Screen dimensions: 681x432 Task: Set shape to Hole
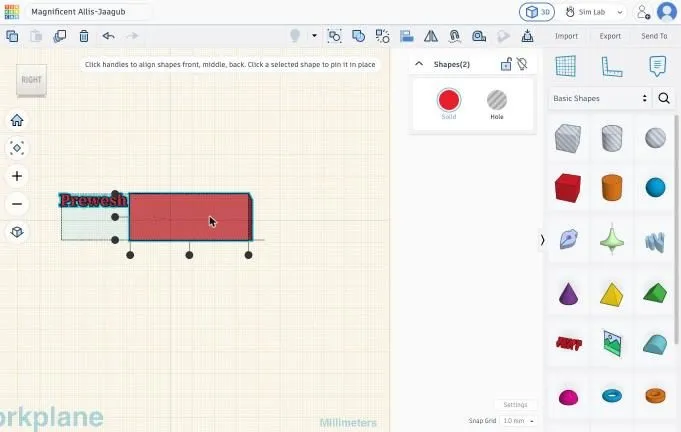pos(497,101)
